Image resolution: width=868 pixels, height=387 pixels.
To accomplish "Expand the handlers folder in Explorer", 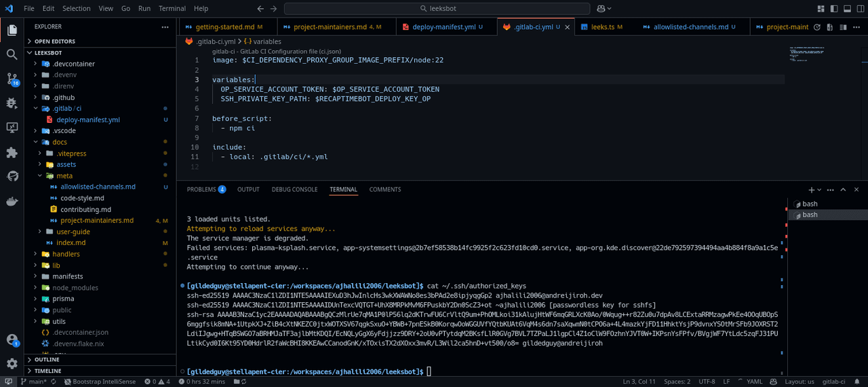I will [x=66, y=254].
